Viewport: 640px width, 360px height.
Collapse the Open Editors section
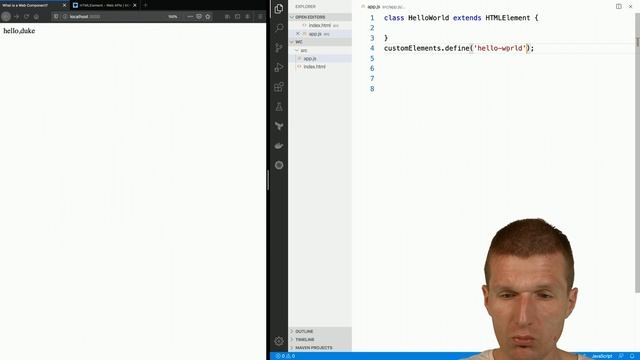click(320, 17)
